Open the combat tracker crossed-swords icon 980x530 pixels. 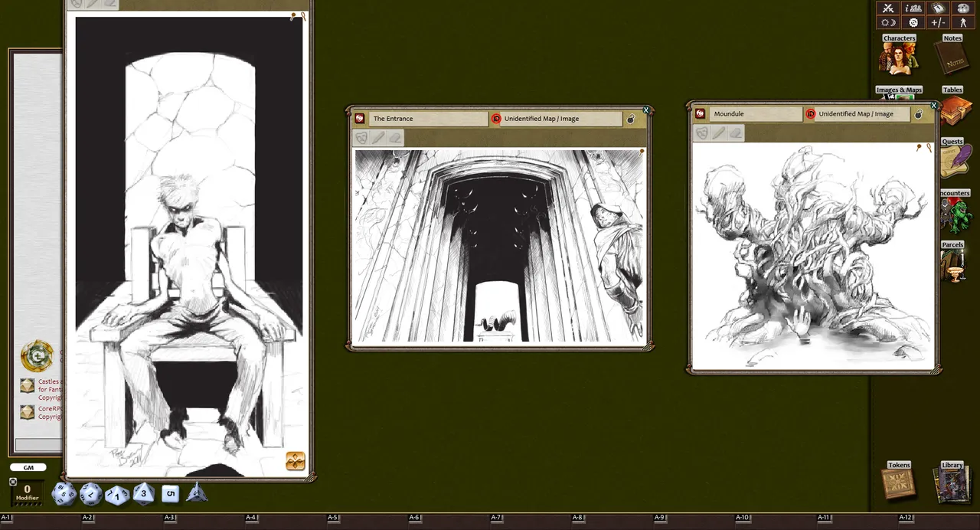point(888,8)
